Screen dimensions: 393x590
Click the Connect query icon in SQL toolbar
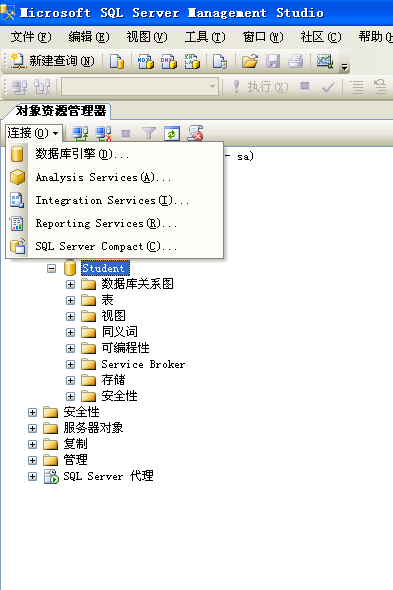(x=19, y=87)
